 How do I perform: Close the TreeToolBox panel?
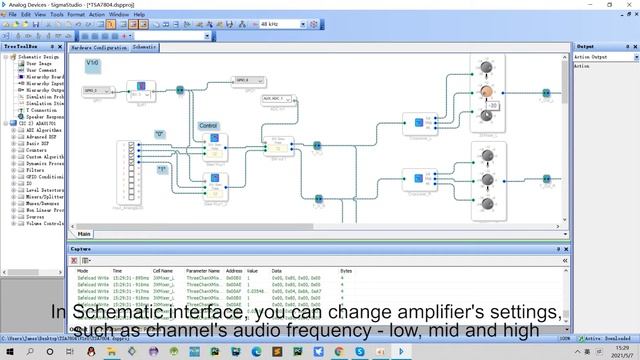(x=60, y=47)
